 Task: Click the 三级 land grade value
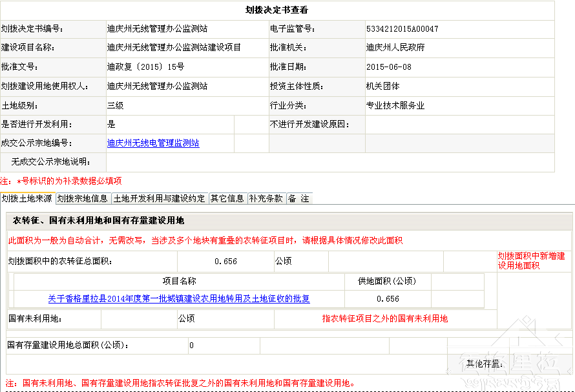[x=115, y=105]
